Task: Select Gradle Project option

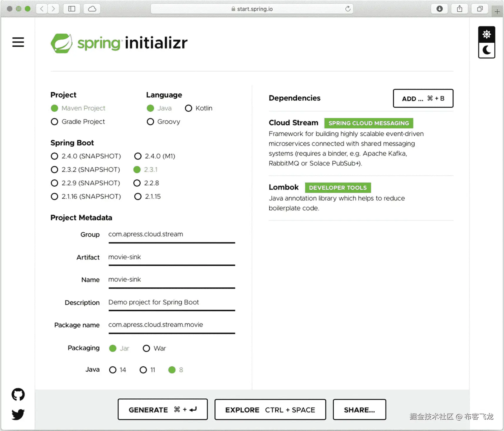Action: (78, 122)
